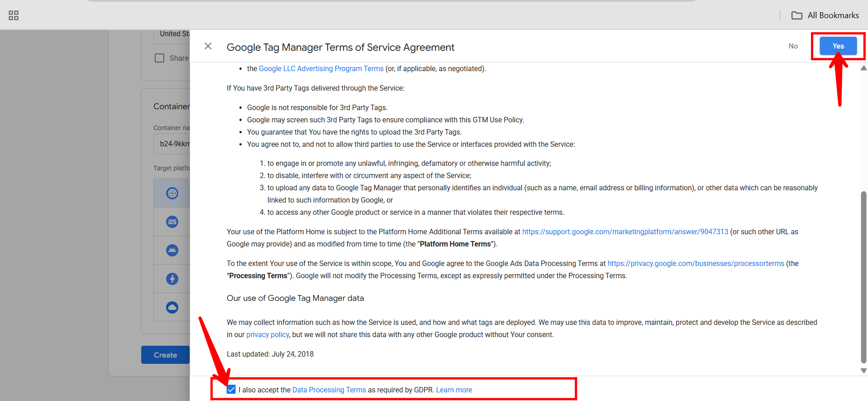This screenshot has width=868, height=401.
Task: Open the privacy policy link
Action: tap(267, 334)
